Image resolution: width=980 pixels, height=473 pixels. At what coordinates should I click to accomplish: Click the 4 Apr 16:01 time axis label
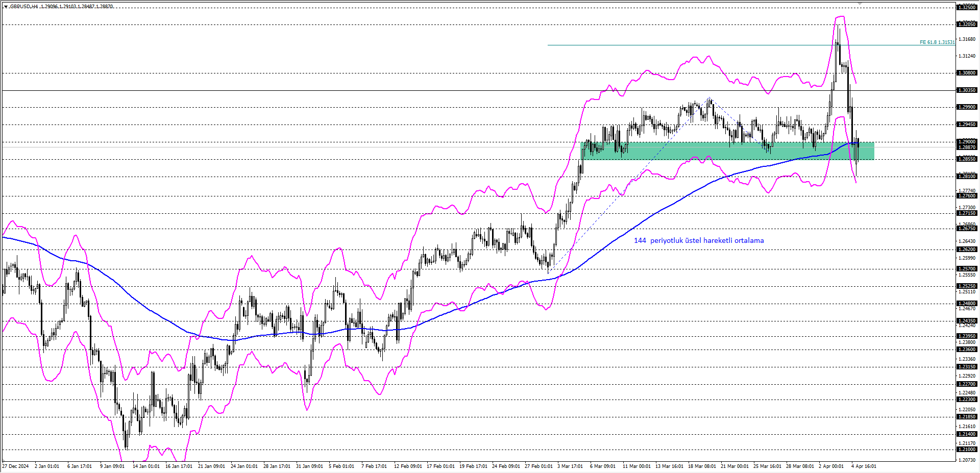coord(864,466)
